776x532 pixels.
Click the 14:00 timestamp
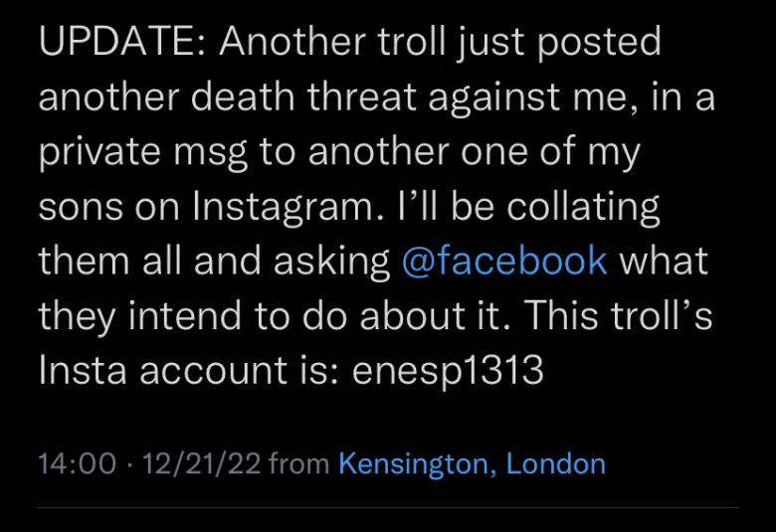78,464
